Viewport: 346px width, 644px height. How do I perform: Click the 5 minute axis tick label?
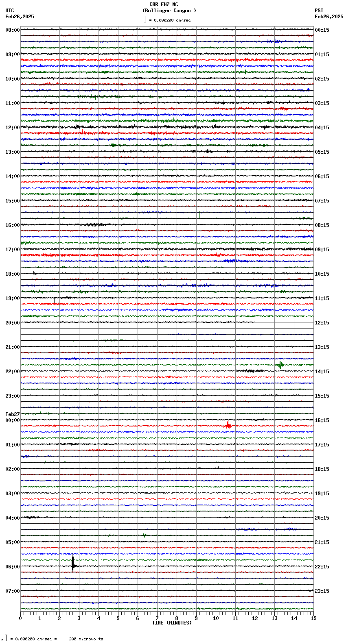(x=118, y=618)
